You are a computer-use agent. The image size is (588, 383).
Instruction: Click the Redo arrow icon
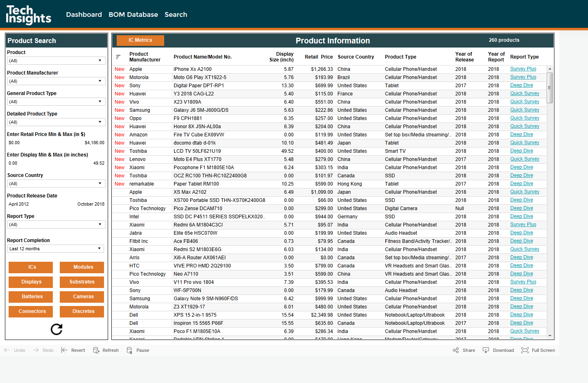coord(36,350)
